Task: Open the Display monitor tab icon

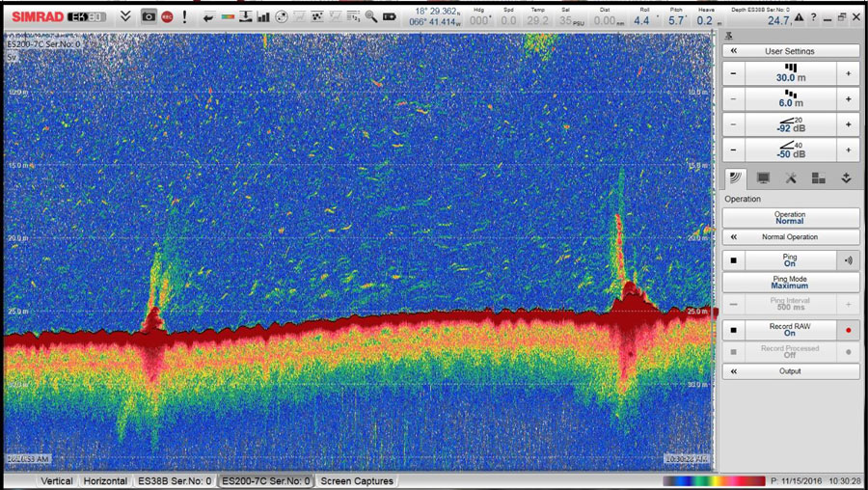Action: [763, 177]
